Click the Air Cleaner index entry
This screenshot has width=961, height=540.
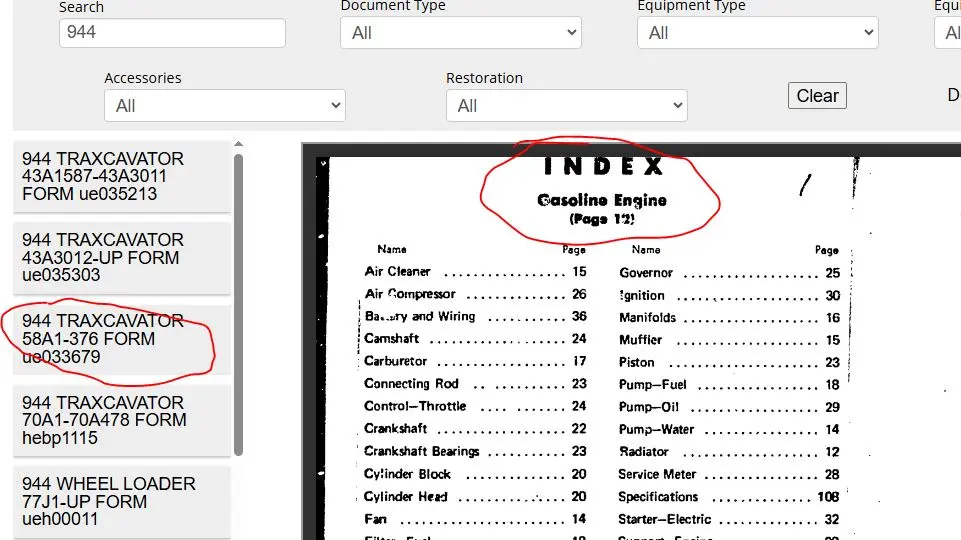point(475,272)
